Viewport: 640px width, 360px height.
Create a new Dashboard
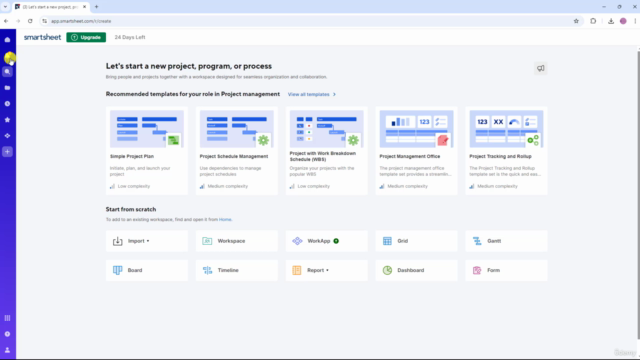416,270
